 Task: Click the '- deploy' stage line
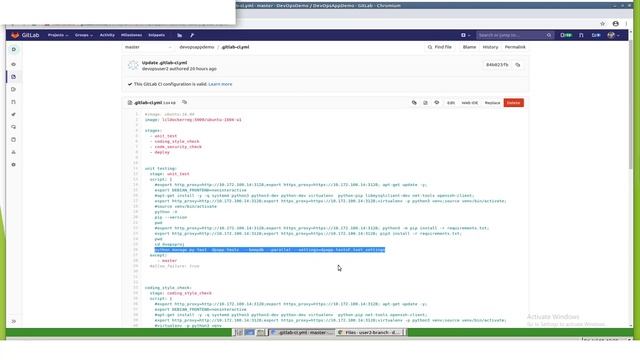pyautogui.click(x=160, y=152)
